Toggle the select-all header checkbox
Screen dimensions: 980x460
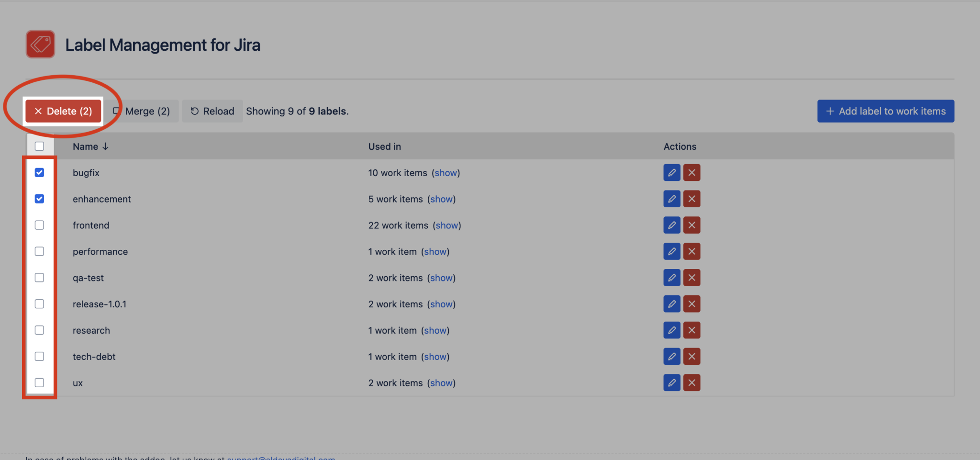tap(39, 146)
